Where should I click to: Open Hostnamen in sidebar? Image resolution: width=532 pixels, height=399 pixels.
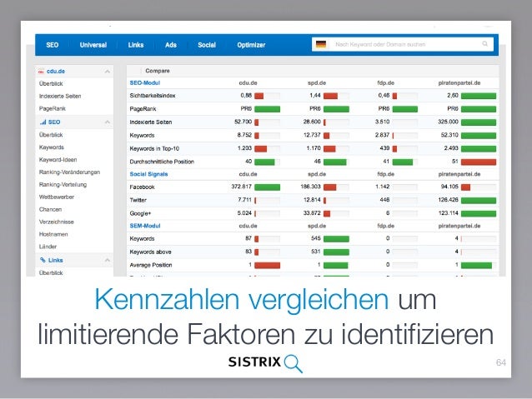click(53, 234)
